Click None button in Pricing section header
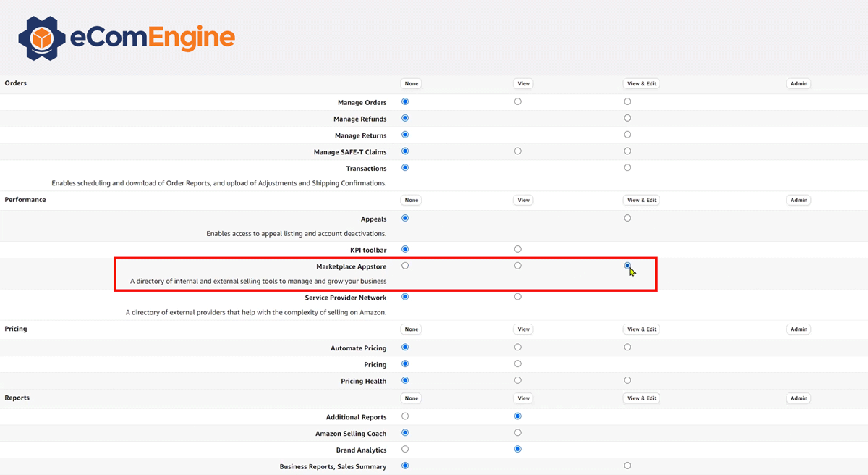 tap(412, 329)
